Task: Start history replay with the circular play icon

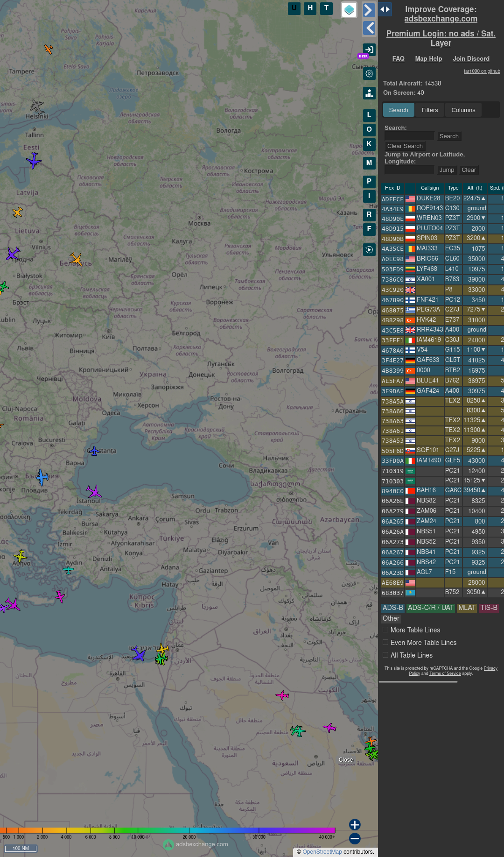Action: [369, 250]
